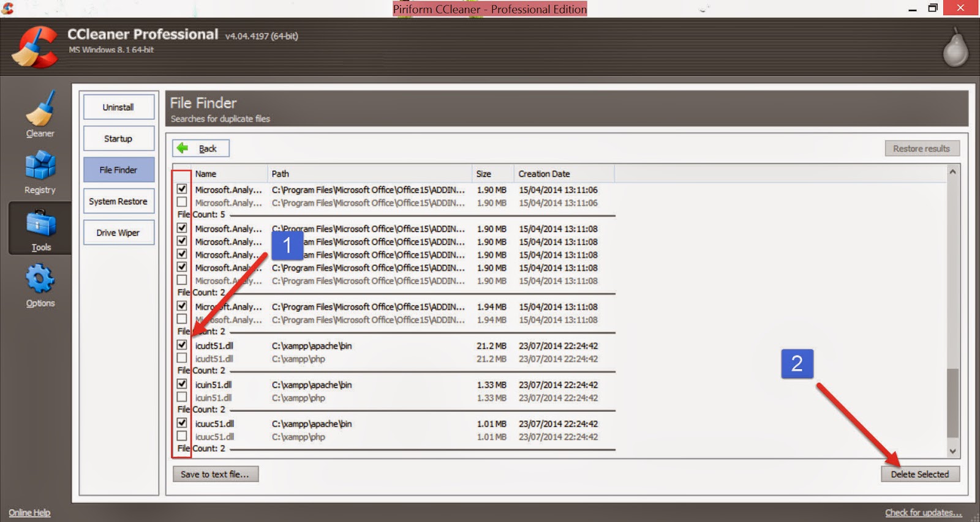The width and height of the screenshot is (980, 522).
Task: Click the version text v4.04.4197 (64-bit)
Action: [x=262, y=36]
